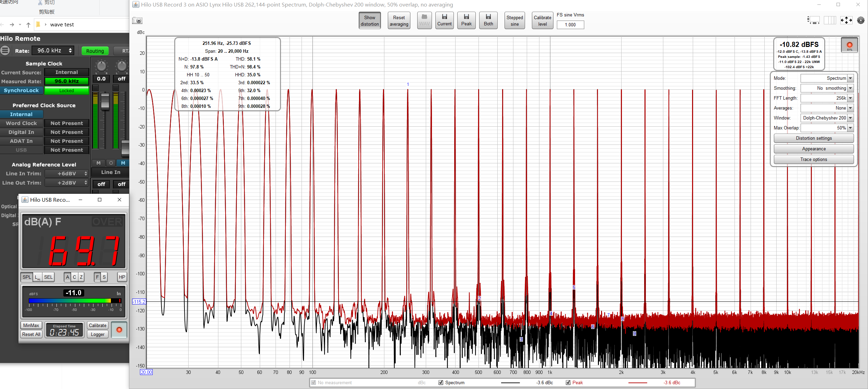Expand the Window function dropdown
Image resolution: width=868 pixels, height=389 pixels.
(851, 117)
